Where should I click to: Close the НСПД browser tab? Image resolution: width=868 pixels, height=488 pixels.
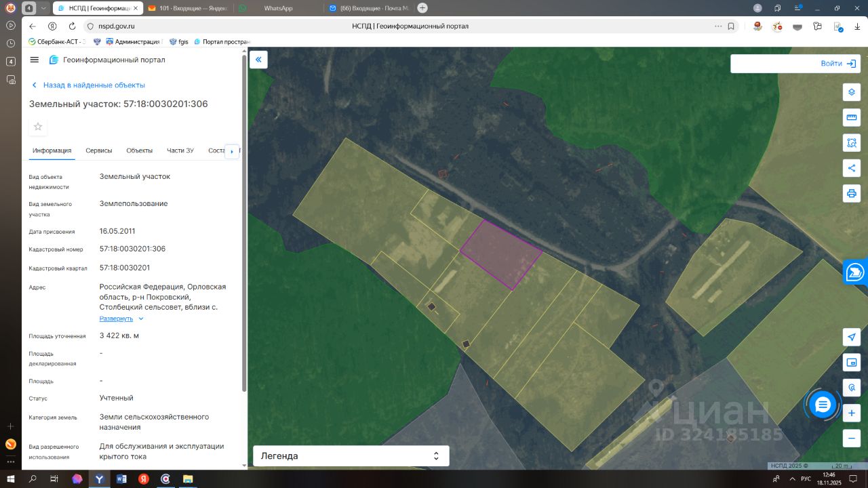pyautogui.click(x=136, y=8)
